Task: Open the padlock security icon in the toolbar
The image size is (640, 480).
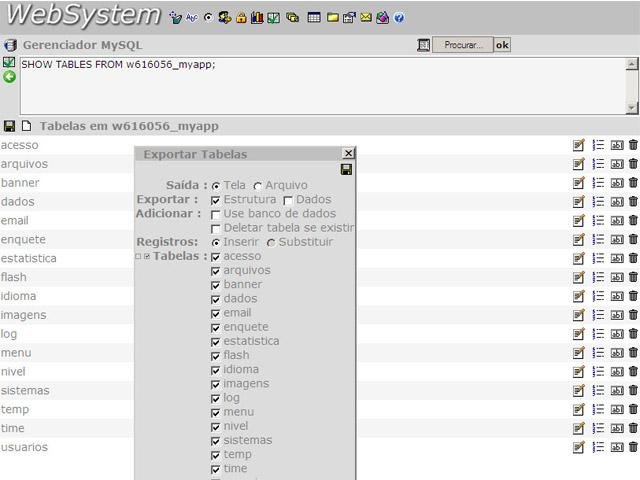Action: pyautogui.click(x=241, y=18)
